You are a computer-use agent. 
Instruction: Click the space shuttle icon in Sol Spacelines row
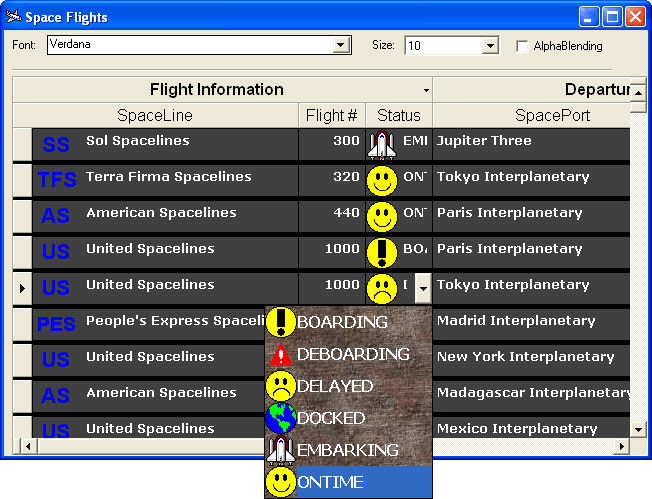(x=382, y=145)
